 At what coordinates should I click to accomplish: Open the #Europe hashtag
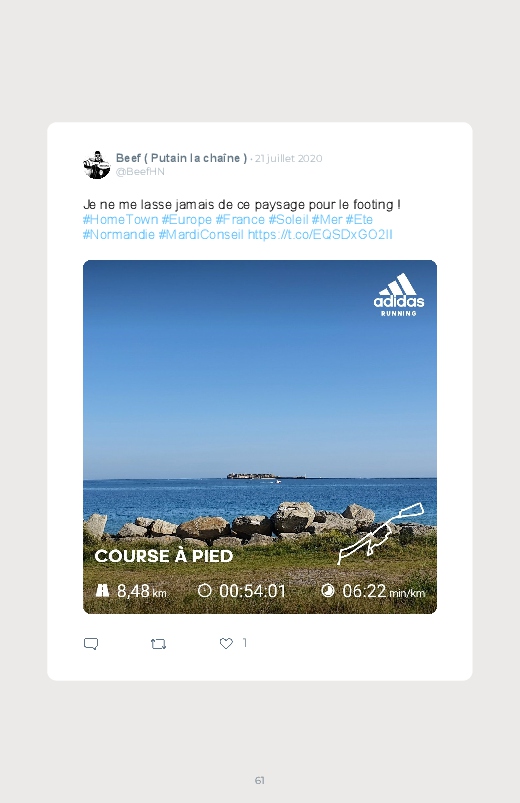pos(186,220)
